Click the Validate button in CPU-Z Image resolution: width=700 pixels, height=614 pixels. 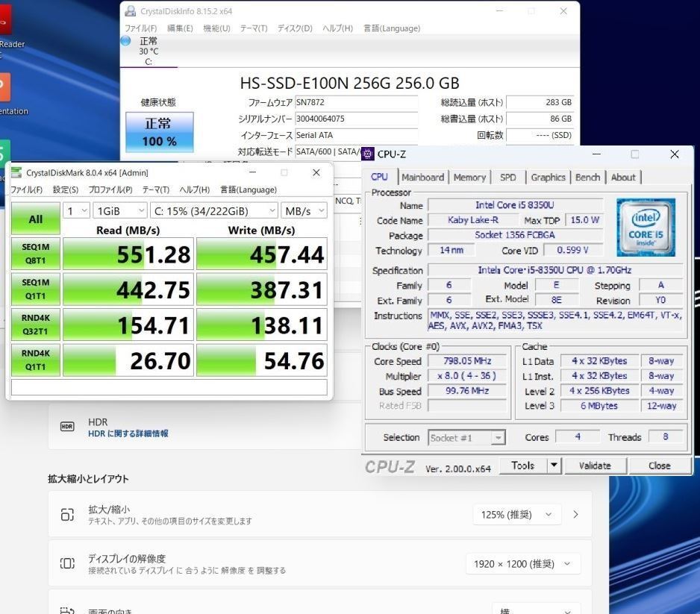(x=595, y=466)
